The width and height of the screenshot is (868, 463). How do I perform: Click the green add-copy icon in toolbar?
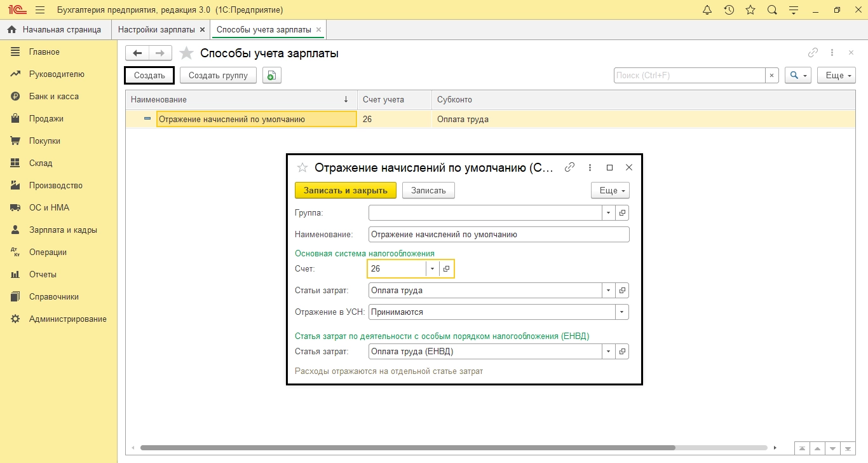(271, 76)
